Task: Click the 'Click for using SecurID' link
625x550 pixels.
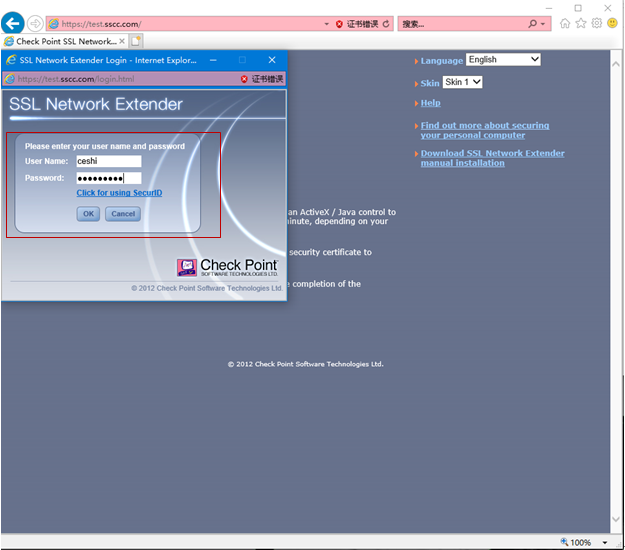Action: pyautogui.click(x=119, y=193)
